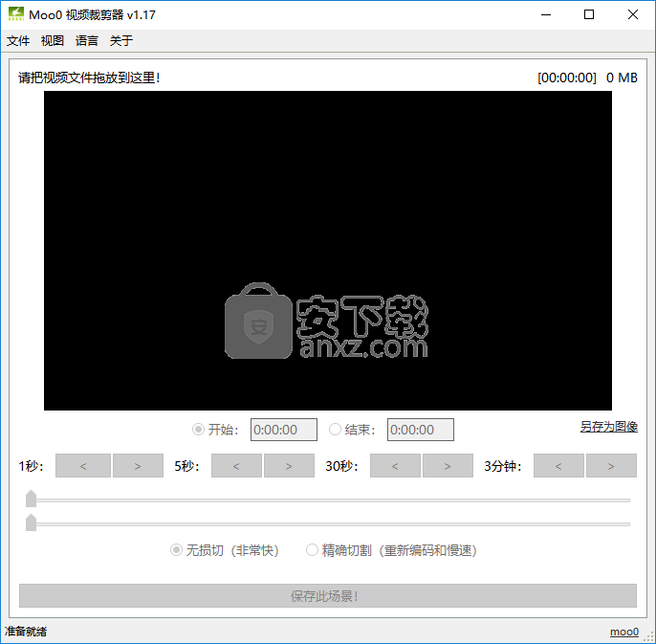656x644 pixels.
Task: Minimize the Moo0 视频裁剪器 window
Action: tap(546, 14)
